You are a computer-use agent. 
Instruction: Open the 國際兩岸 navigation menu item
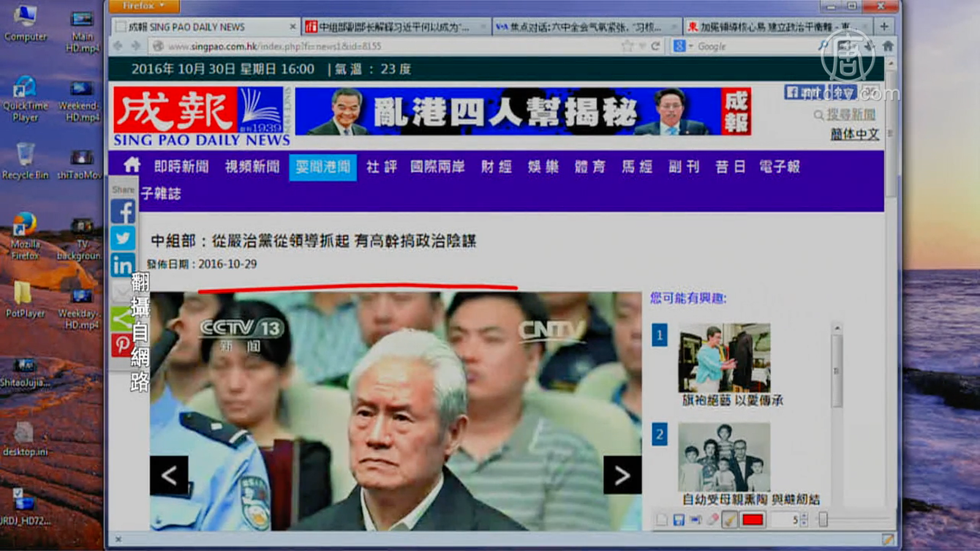pyautogui.click(x=437, y=167)
